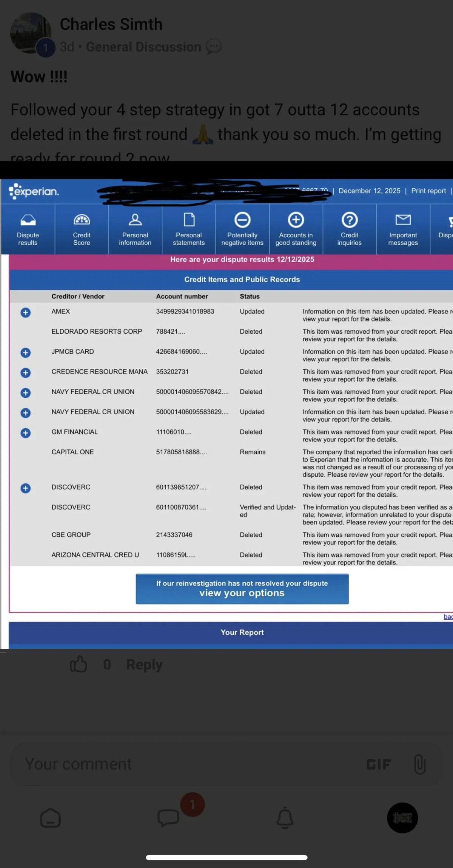Expand the JPMCB CARD row
Viewport: 453px width, 868px height.
click(25, 352)
